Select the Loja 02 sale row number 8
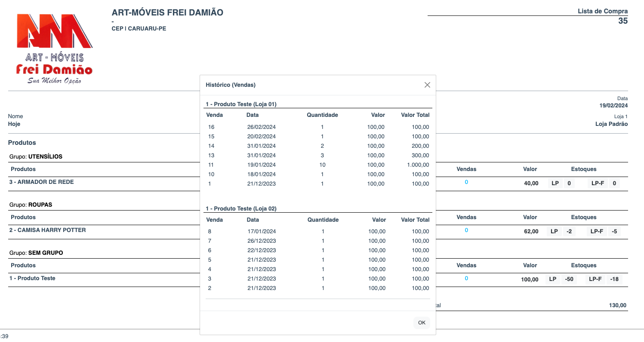644x342 pixels. 210,232
